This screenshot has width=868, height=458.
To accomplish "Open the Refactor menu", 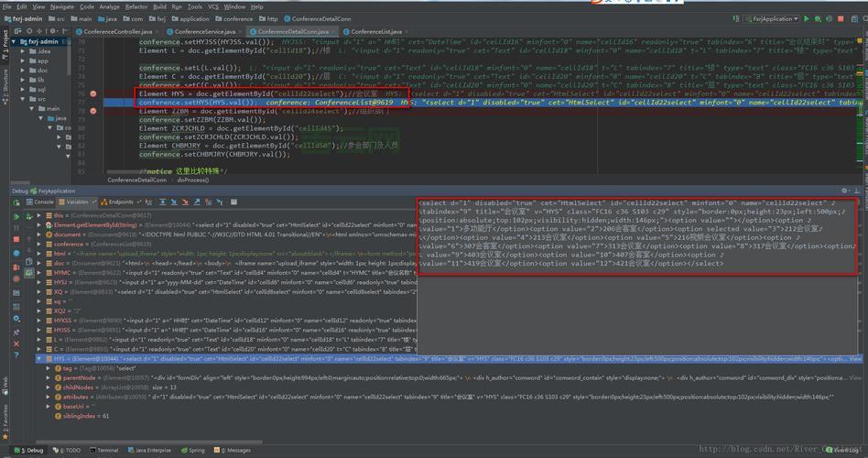I will (136, 6).
